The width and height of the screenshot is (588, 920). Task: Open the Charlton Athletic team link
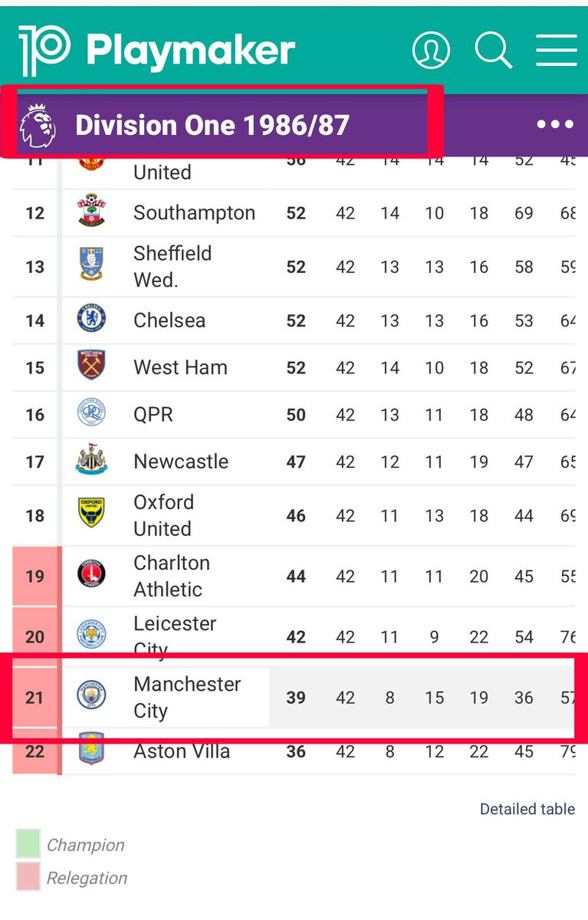coord(171,576)
